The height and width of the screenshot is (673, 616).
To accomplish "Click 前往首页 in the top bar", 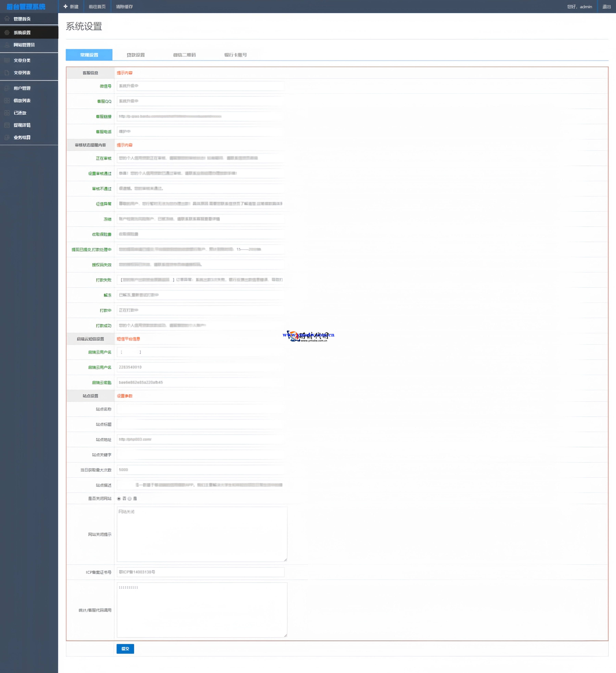I will point(97,7).
